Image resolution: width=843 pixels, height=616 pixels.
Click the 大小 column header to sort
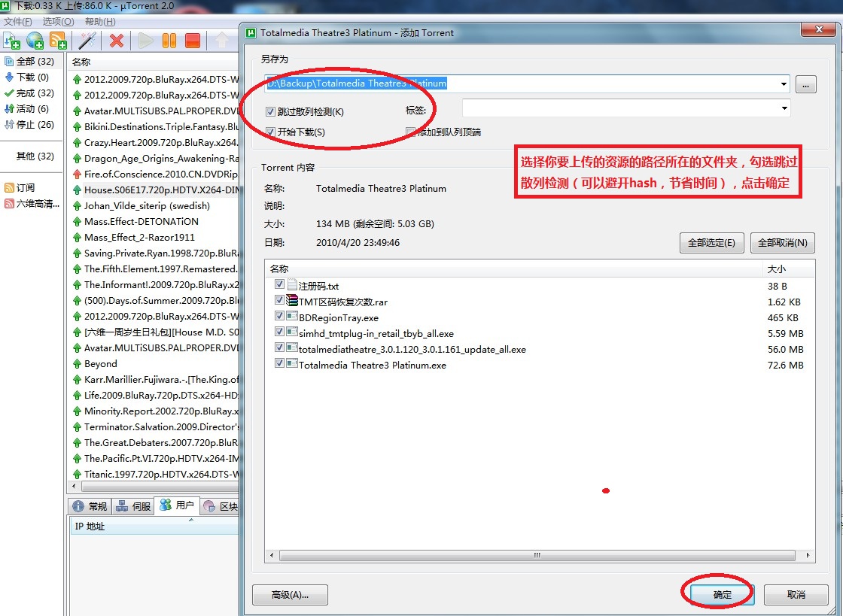[x=787, y=269]
